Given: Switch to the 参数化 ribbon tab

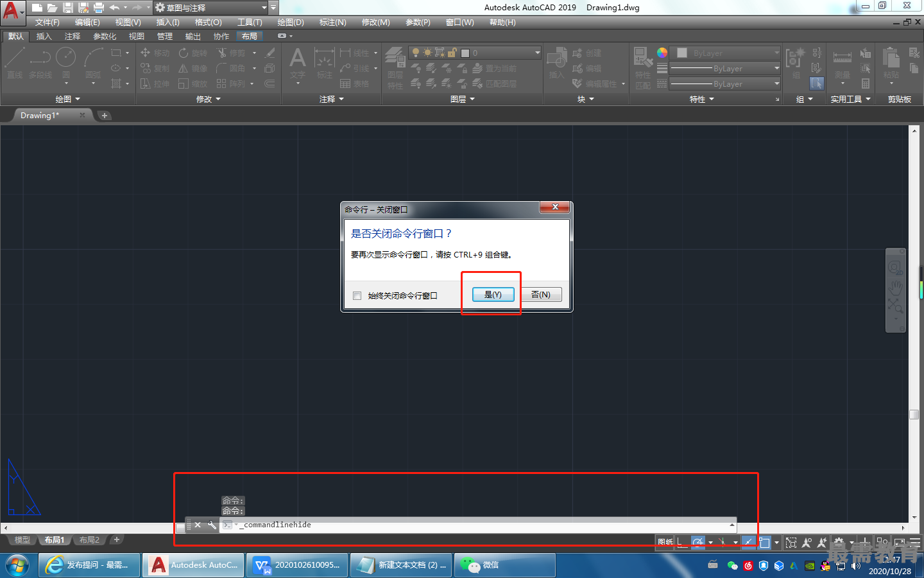Looking at the screenshot, I should [105, 37].
